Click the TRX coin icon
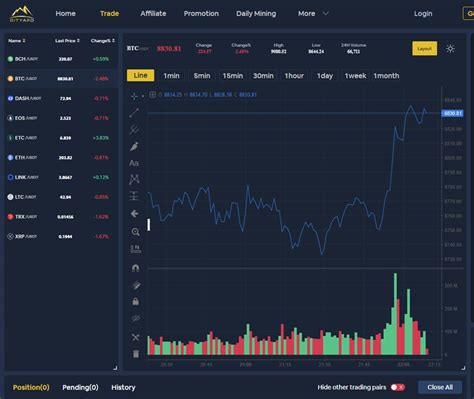The image size is (474, 399). tap(10, 217)
